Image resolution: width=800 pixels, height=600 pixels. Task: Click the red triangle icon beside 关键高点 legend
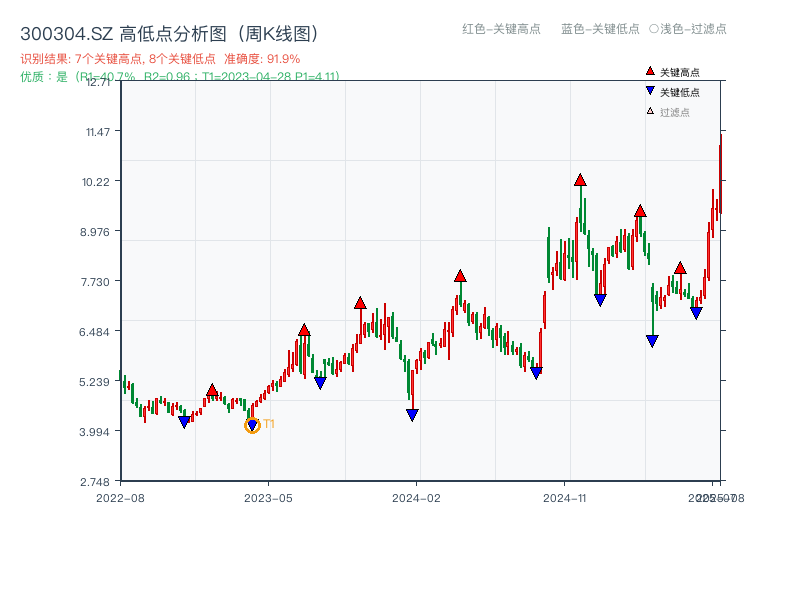(650, 71)
